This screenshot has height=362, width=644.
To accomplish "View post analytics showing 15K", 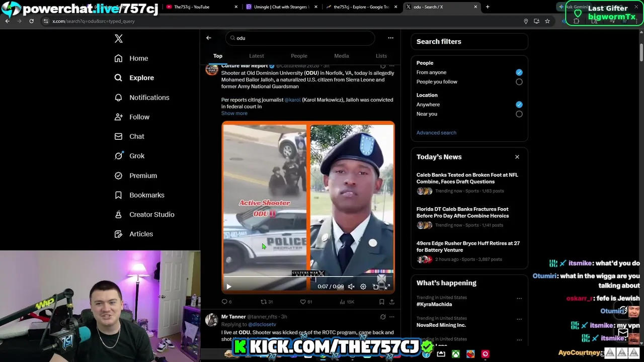I will (347, 302).
